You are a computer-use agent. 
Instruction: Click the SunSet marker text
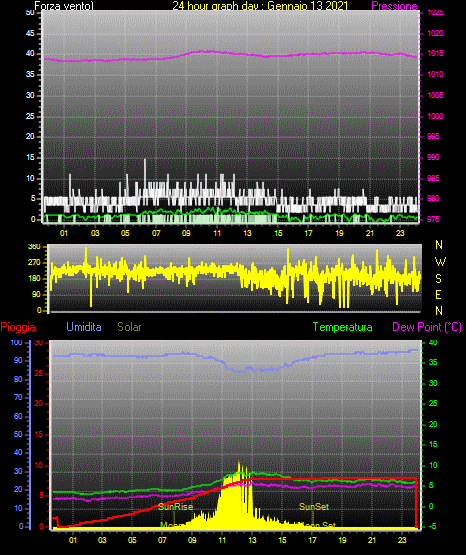(x=314, y=507)
